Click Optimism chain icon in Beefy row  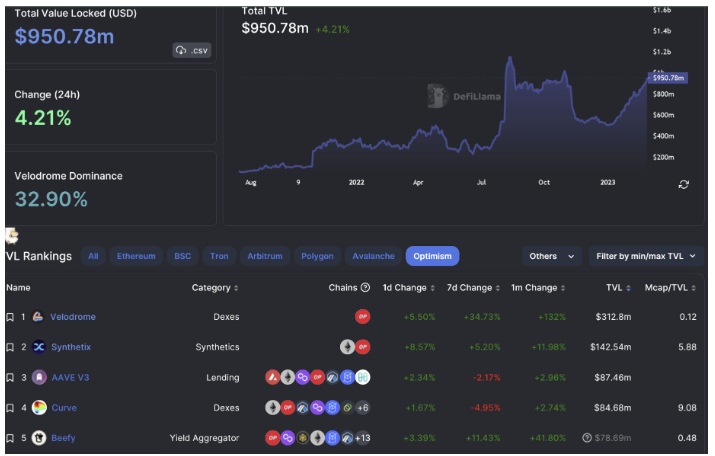point(273,438)
